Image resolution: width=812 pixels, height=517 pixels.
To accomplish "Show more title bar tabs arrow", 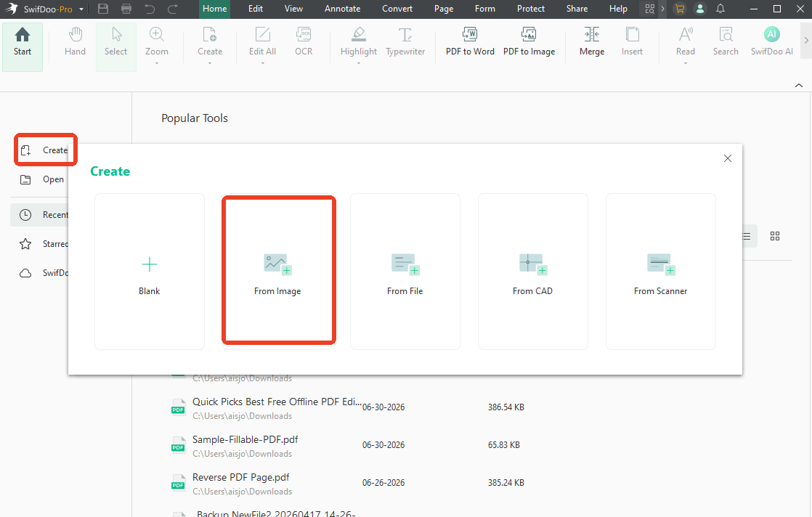I will pos(662,9).
